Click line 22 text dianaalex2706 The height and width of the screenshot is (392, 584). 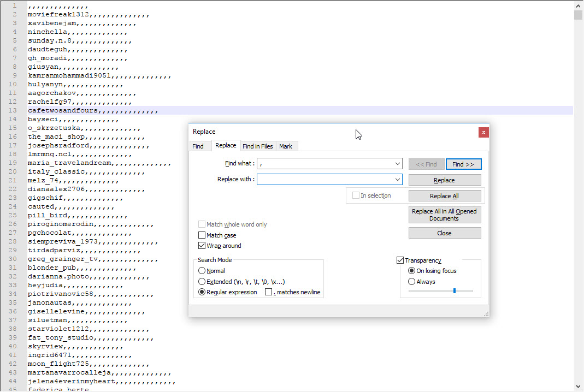[56, 189]
